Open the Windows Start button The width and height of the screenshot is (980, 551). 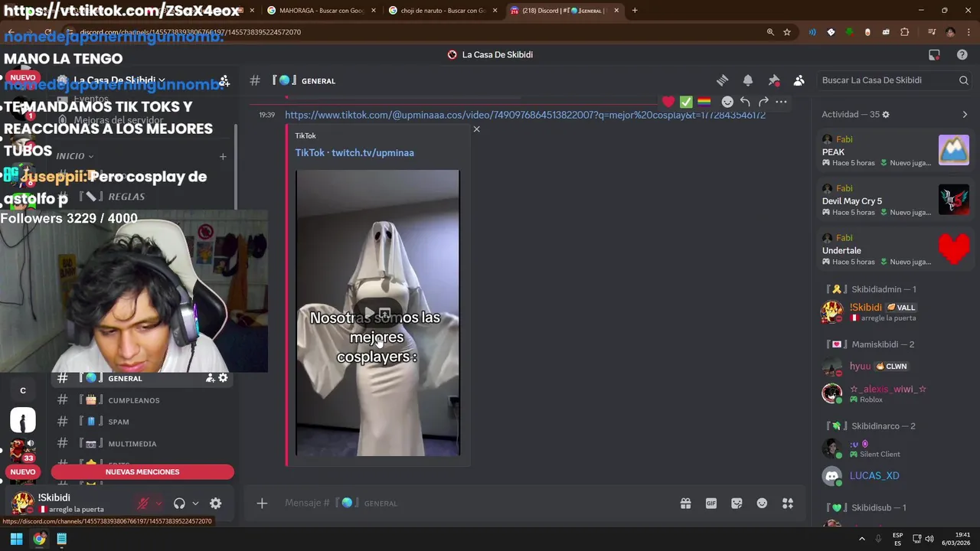pyautogui.click(x=16, y=539)
